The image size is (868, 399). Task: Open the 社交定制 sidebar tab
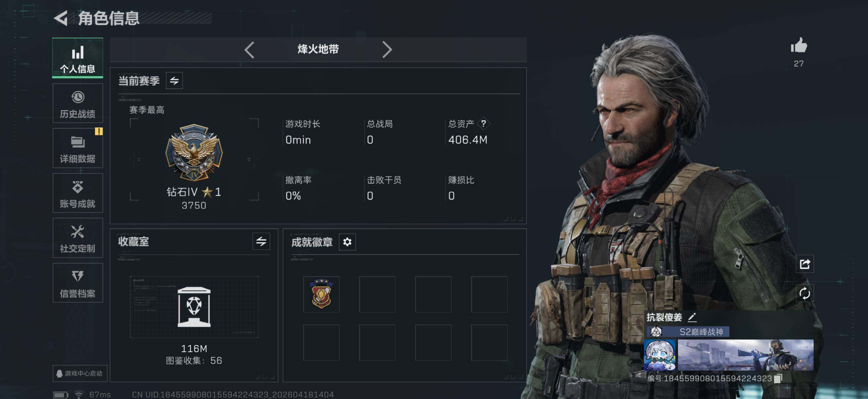click(78, 238)
